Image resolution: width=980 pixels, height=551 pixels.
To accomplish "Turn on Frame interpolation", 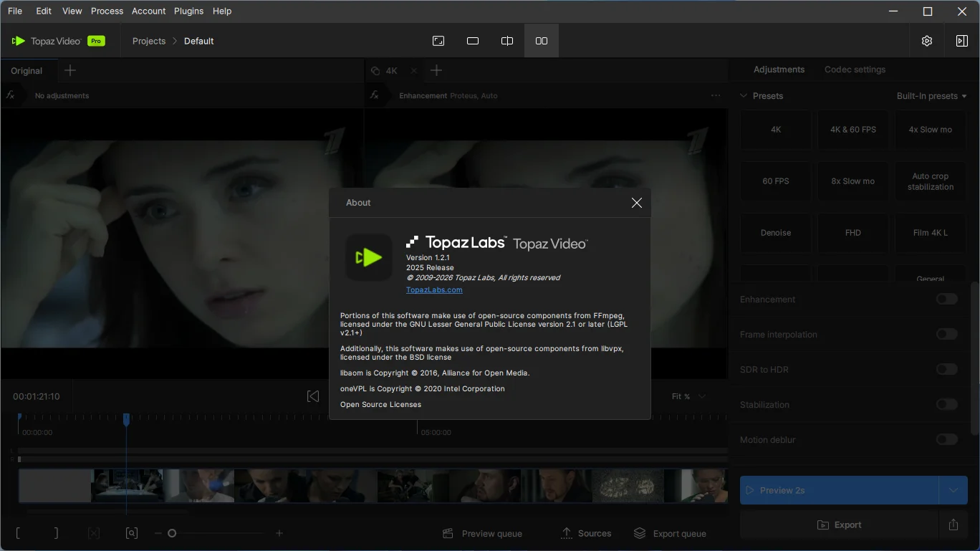I will [x=946, y=335].
